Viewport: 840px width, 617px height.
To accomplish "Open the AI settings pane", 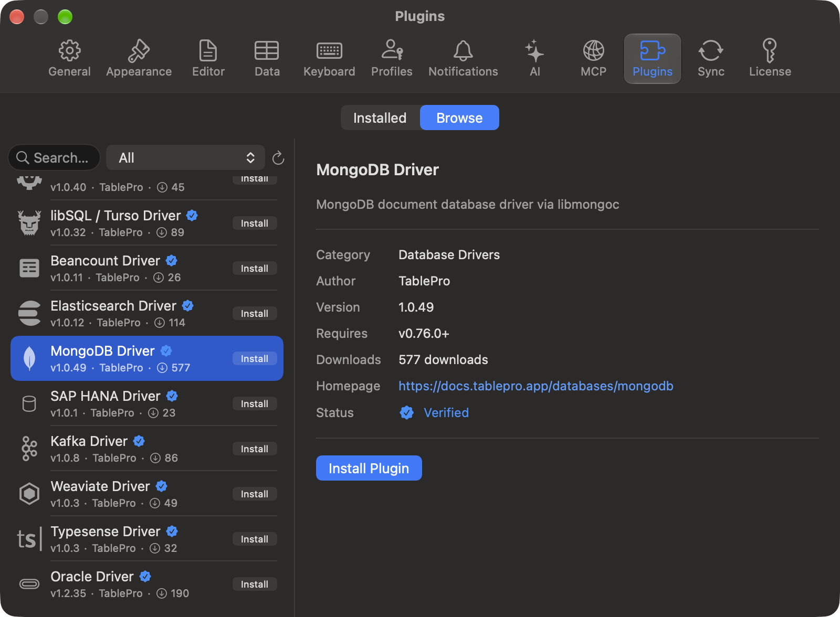I will (534, 59).
